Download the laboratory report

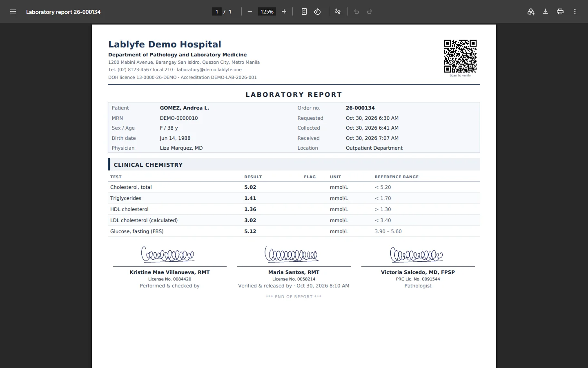pyautogui.click(x=546, y=11)
